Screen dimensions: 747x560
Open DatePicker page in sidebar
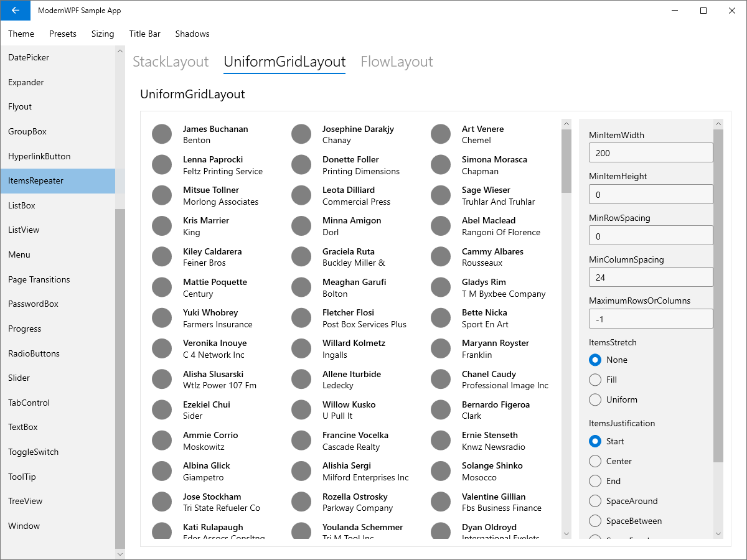pos(57,57)
